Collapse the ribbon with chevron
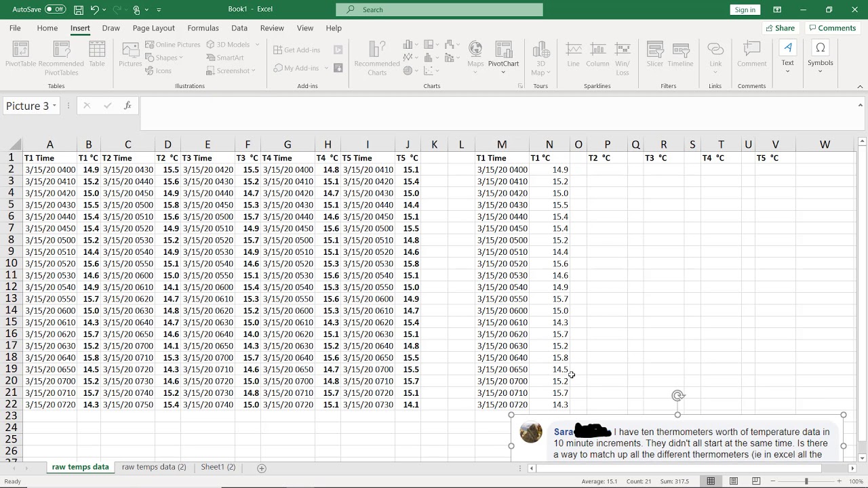 pos(860,86)
